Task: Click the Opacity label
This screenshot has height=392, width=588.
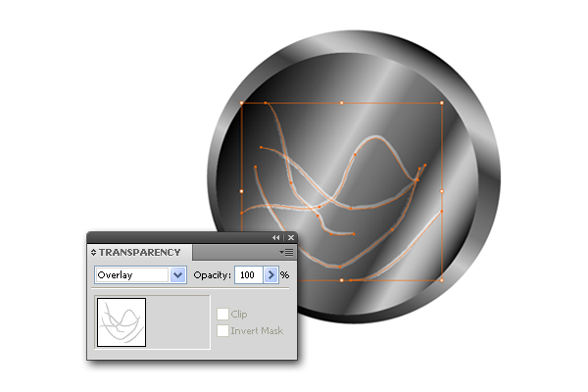Action: pos(213,275)
